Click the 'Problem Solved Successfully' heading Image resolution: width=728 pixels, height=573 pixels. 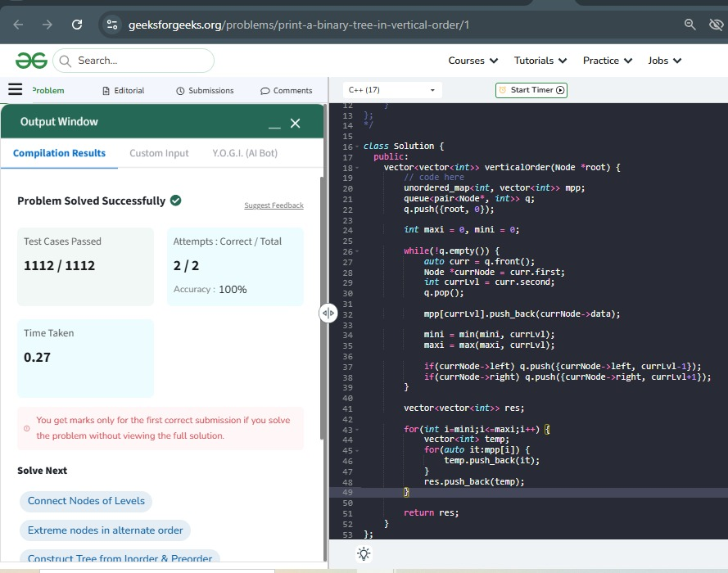click(91, 201)
